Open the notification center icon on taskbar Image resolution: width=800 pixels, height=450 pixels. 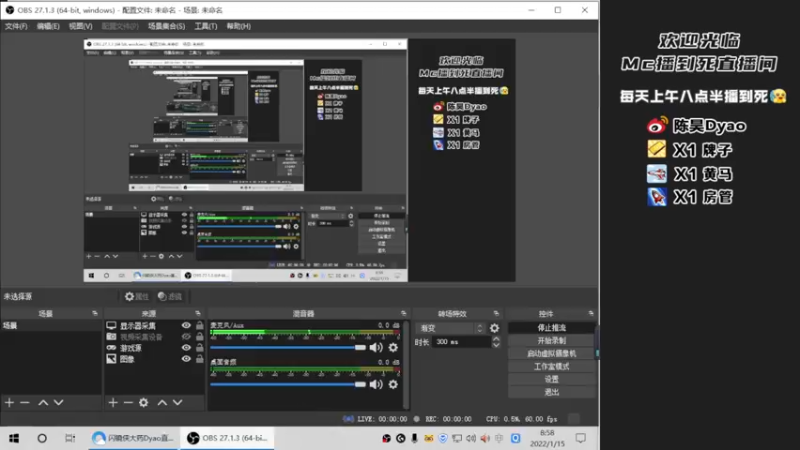click(x=581, y=438)
